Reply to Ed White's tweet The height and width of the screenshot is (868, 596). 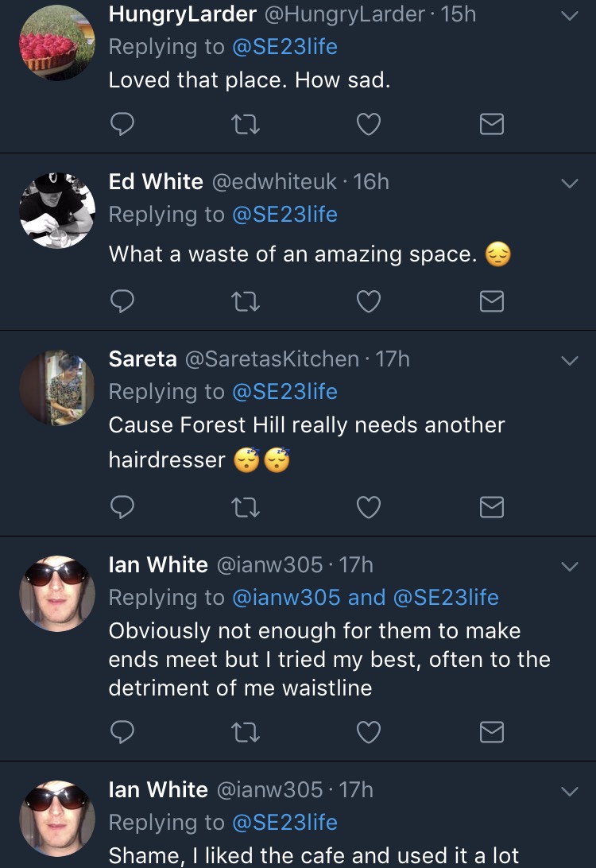tap(122, 301)
